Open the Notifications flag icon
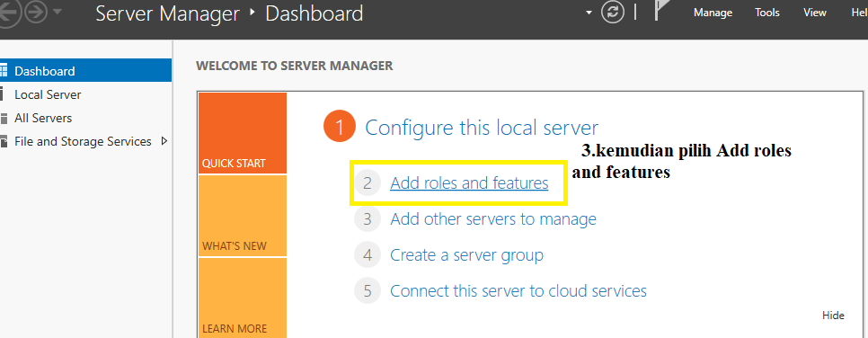 [x=664, y=11]
